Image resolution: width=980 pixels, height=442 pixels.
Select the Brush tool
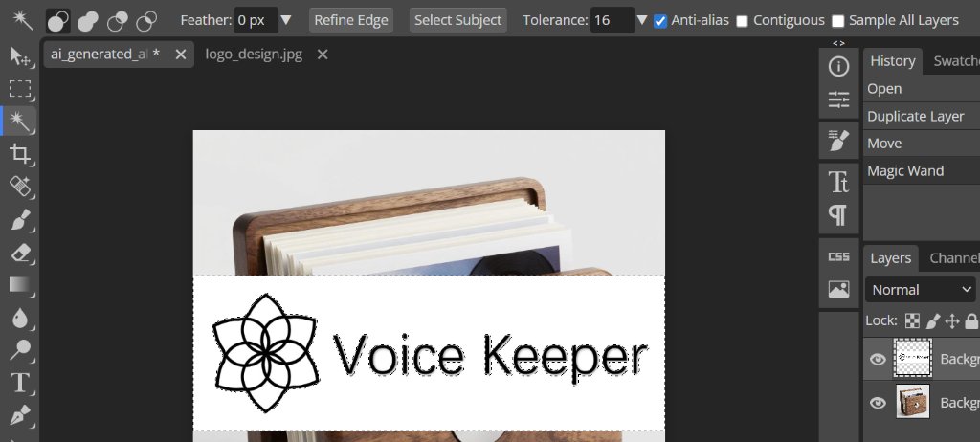pyautogui.click(x=20, y=219)
